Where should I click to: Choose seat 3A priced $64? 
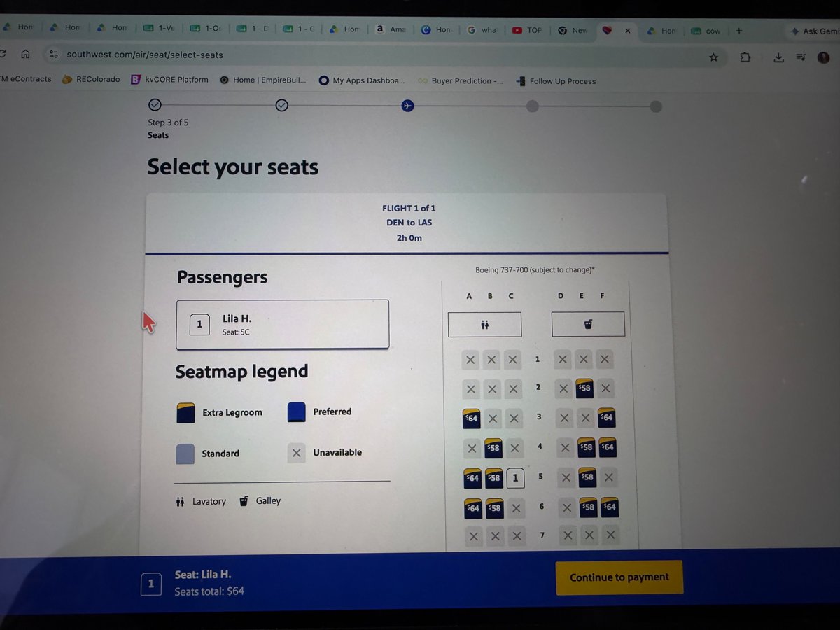pyautogui.click(x=472, y=418)
